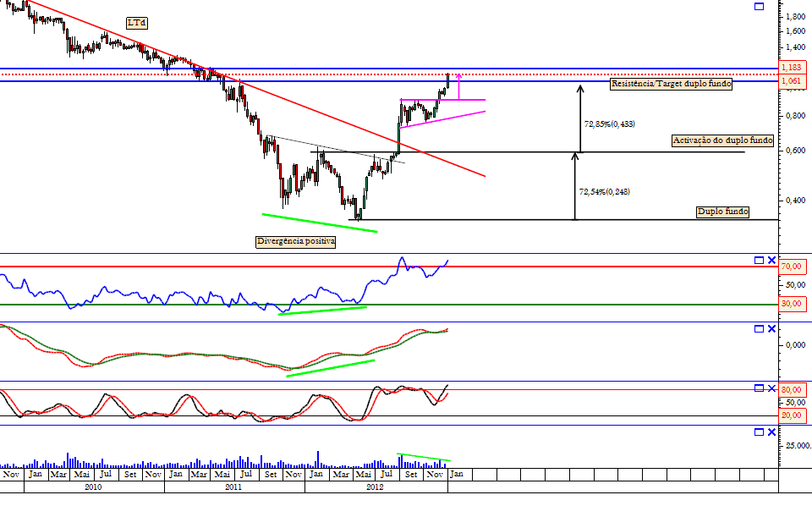Select the green divergence line under price lows
812x517 pixels.
click(320, 223)
